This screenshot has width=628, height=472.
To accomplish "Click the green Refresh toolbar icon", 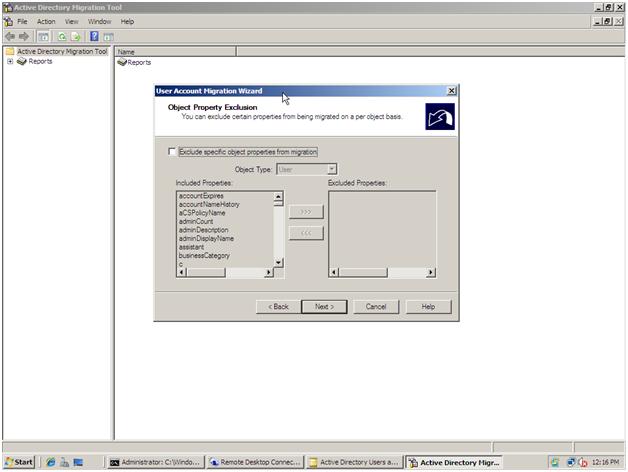I will point(62,37).
